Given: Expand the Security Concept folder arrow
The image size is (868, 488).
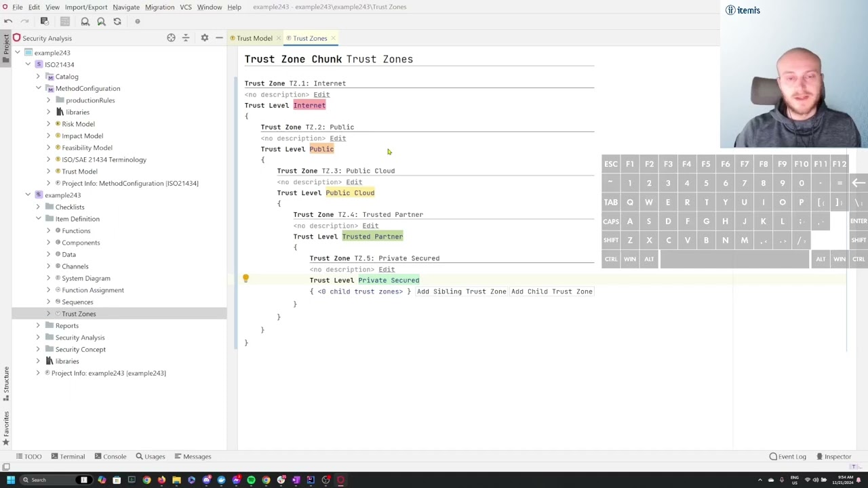Looking at the screenshot, I should [38, 349].
